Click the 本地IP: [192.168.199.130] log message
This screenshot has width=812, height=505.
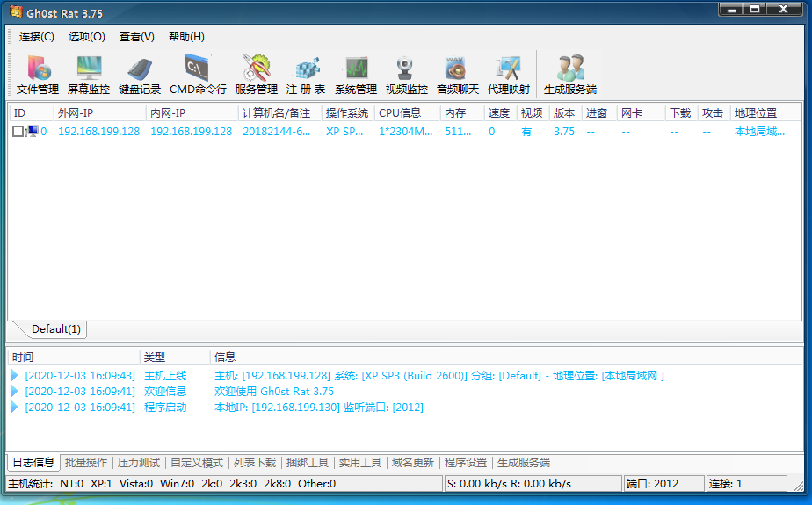pyautogui.click(x=319, y=408)
